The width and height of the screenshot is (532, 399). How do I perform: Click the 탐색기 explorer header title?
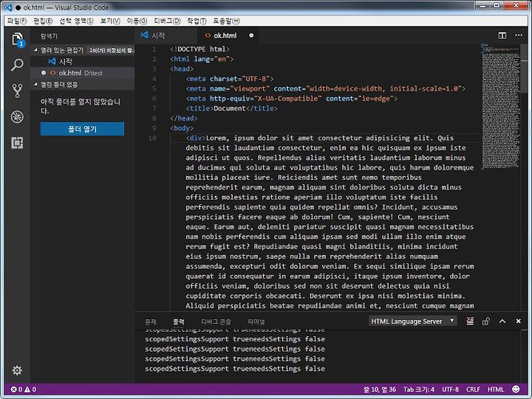[49, 36]
